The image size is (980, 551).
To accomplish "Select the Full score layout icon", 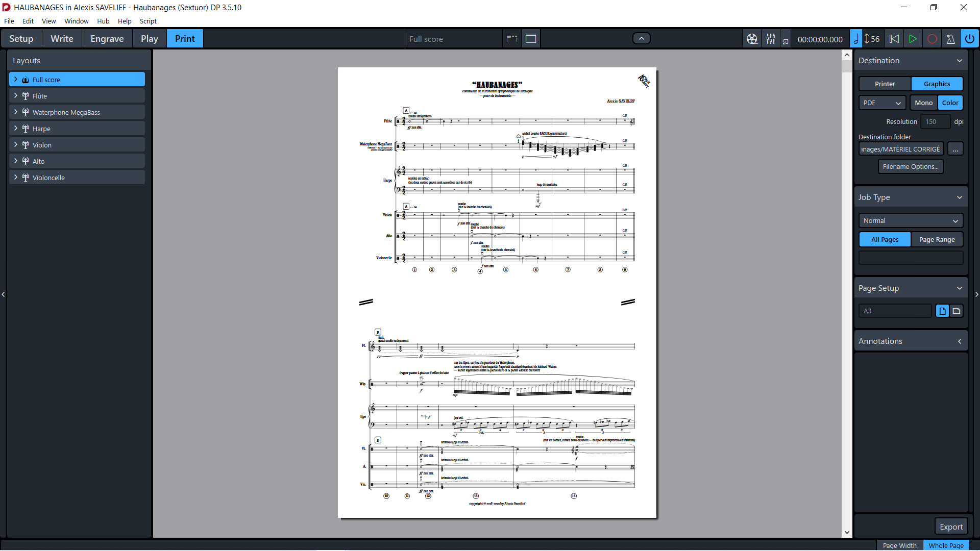I will coord(26,80).
